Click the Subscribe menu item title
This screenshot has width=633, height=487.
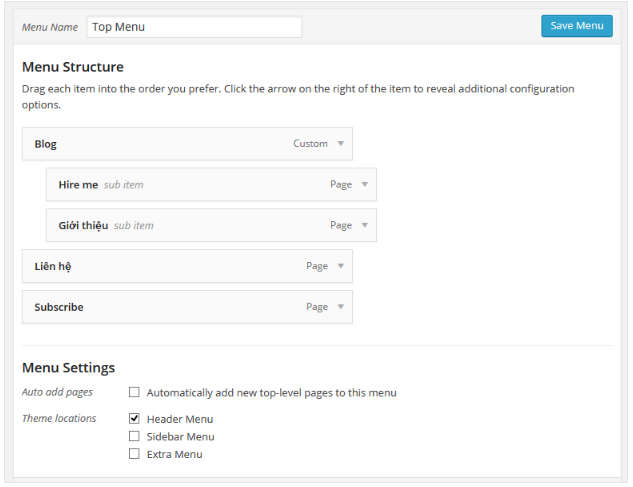pyautogui.click(x=59, y=307)
